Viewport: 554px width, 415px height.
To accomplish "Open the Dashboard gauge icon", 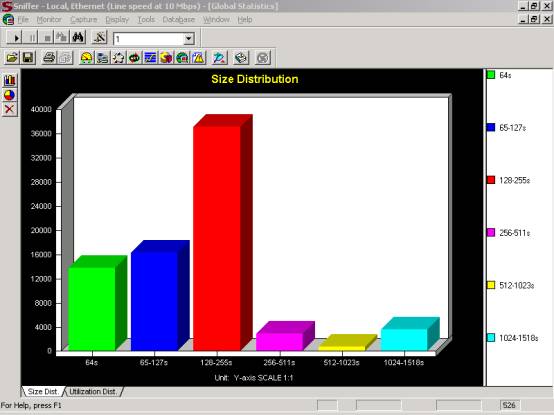I will tap(86, 58).
